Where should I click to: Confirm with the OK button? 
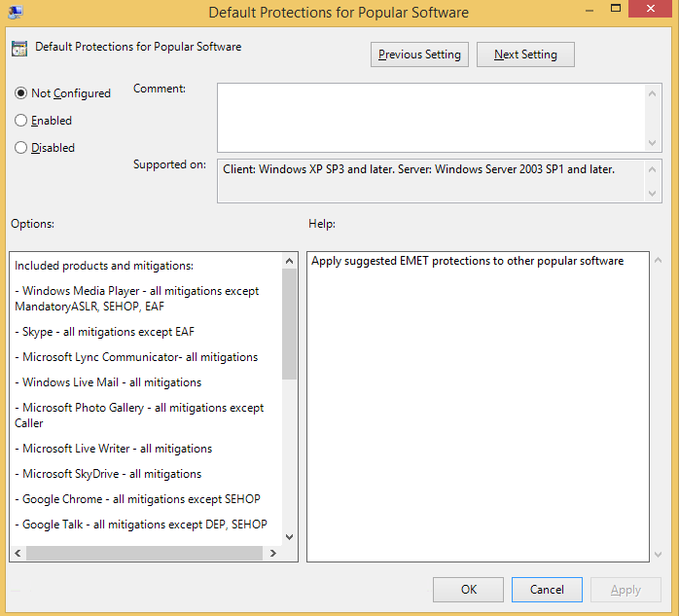(468, 589)
